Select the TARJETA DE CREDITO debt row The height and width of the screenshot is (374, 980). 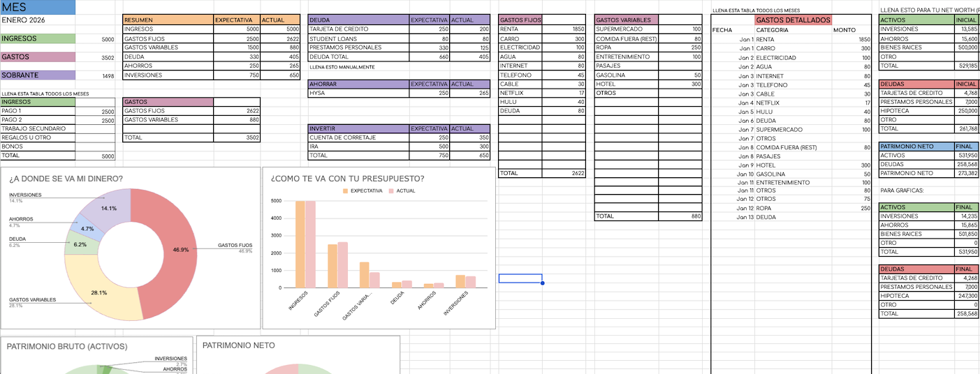pos(358,29)
